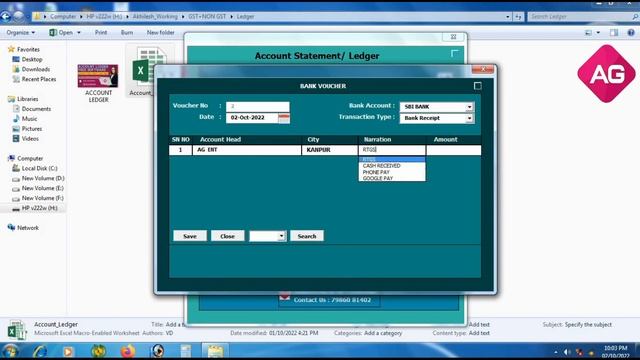
Task: Click the Excel icon in details pane
Action: pos(16,330)
